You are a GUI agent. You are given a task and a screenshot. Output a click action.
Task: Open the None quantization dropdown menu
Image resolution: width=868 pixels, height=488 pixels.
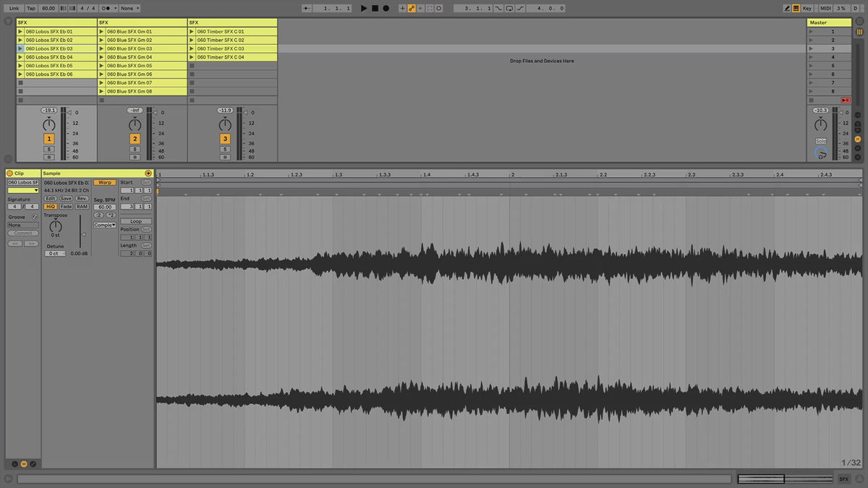pos(130,8)
